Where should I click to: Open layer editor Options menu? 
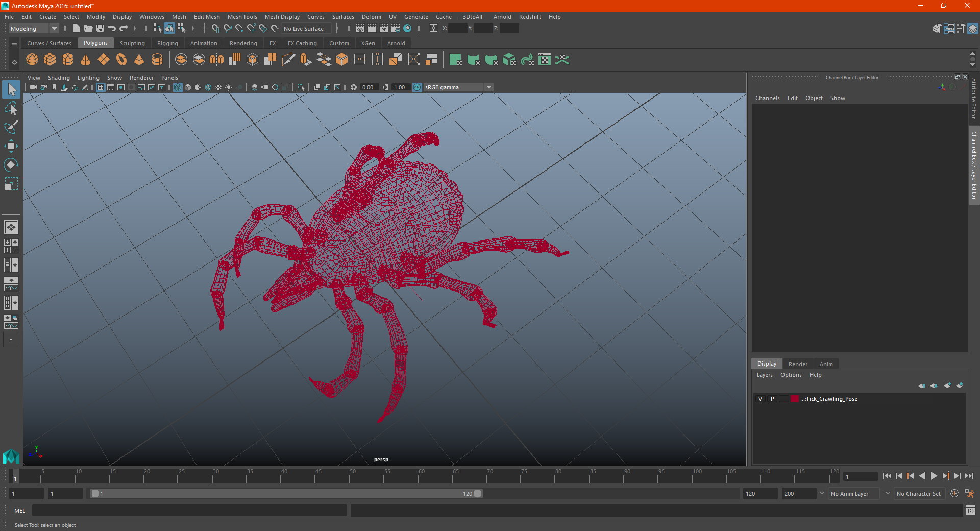point(791,375)
